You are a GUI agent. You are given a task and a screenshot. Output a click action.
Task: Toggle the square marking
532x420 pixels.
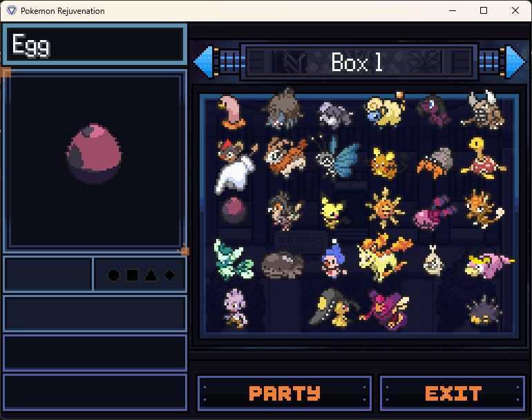pos(133,275)
